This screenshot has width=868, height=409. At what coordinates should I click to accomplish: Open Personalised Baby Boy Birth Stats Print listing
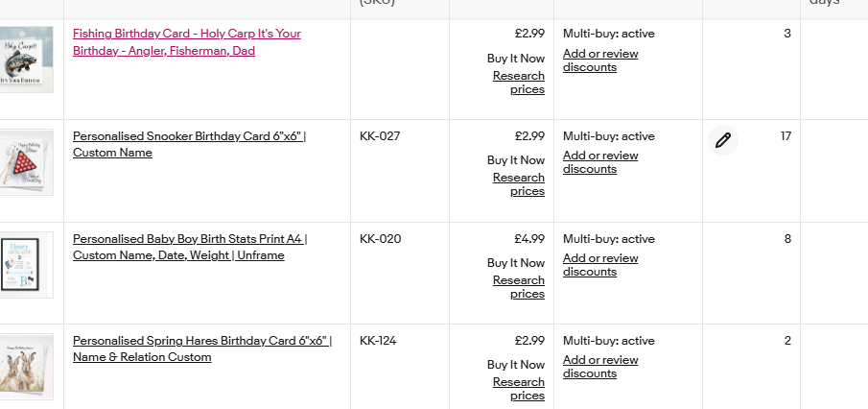tap(190, 247)
